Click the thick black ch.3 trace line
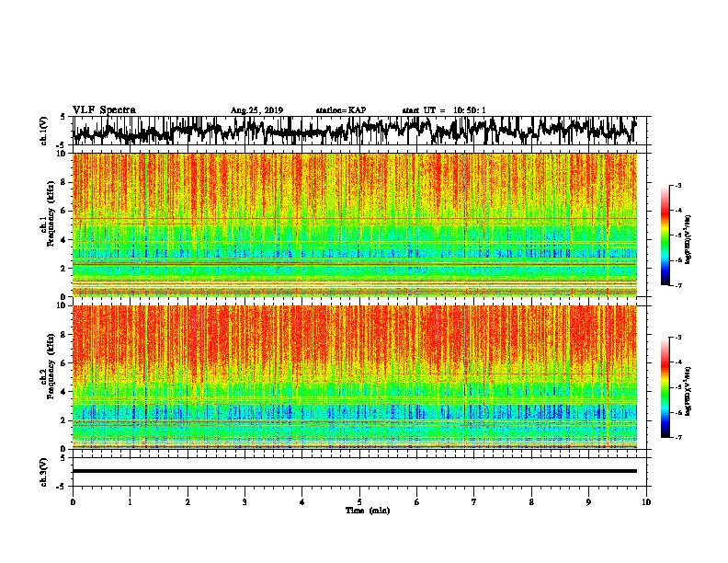 (355, 471)
